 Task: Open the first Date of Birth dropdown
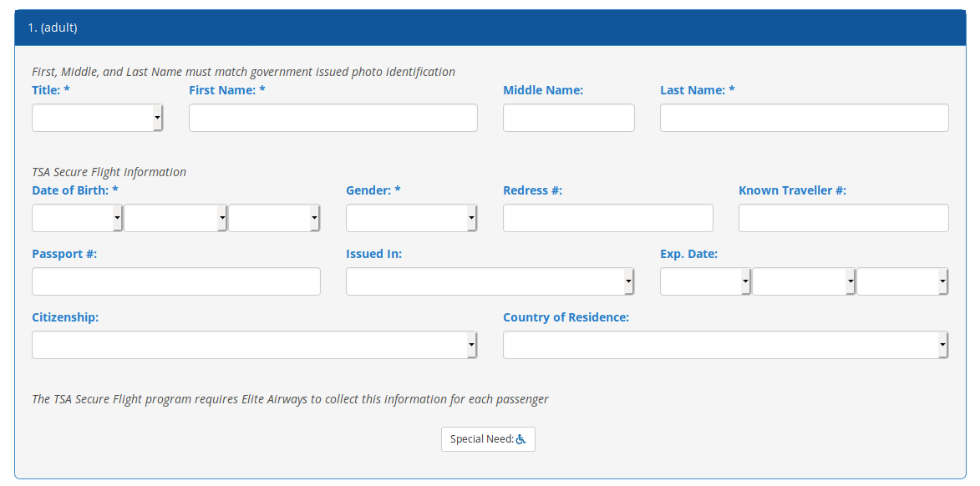(77, 218)
